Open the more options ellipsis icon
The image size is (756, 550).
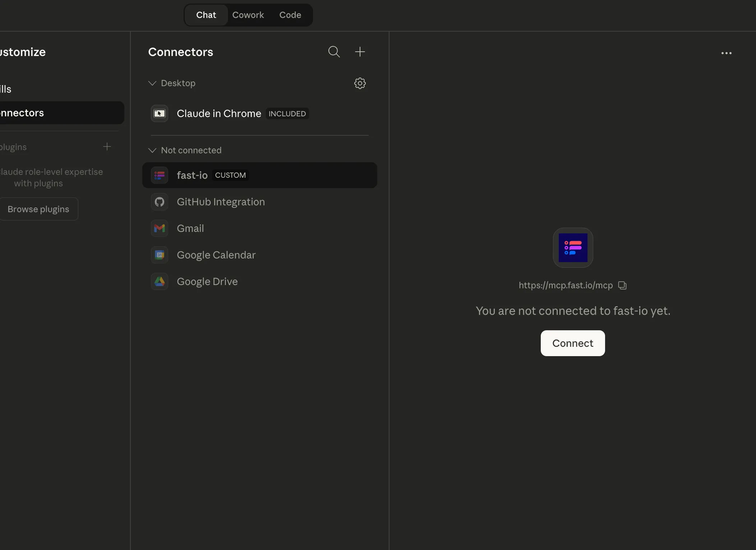[727, 53]
